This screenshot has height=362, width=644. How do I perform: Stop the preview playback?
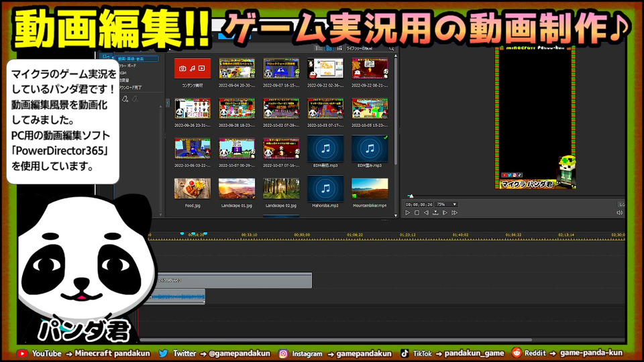tap(417, 213)
